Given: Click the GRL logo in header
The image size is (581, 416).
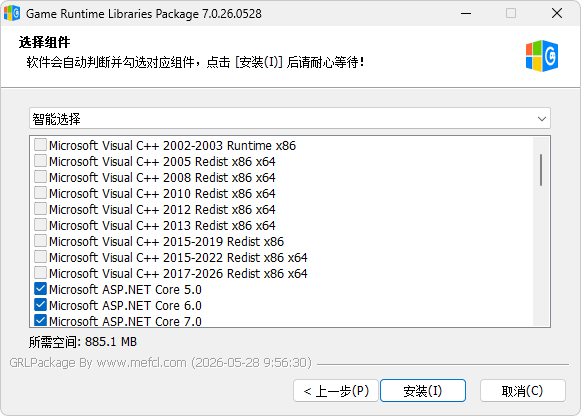Looking at the screenshot, I should 542,56.
